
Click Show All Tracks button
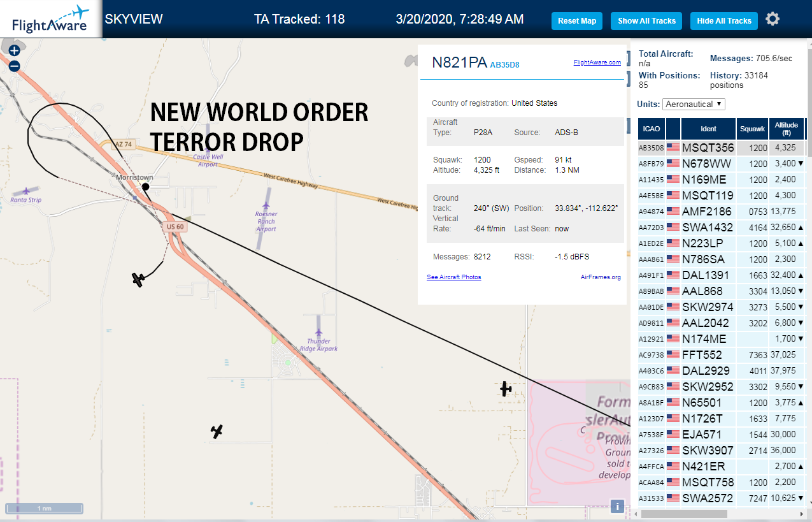pyautogui.click(x=646, y=21)
